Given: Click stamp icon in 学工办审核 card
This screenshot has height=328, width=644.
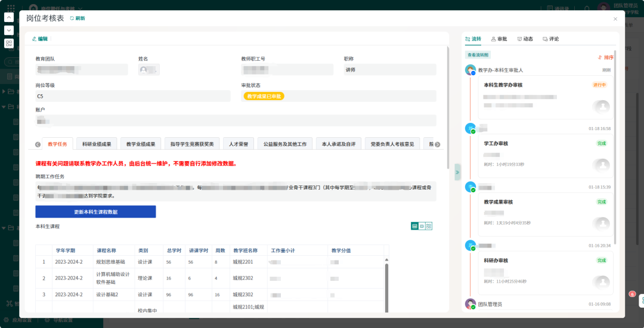Looking at the screenshot, I should coord(602,165).
